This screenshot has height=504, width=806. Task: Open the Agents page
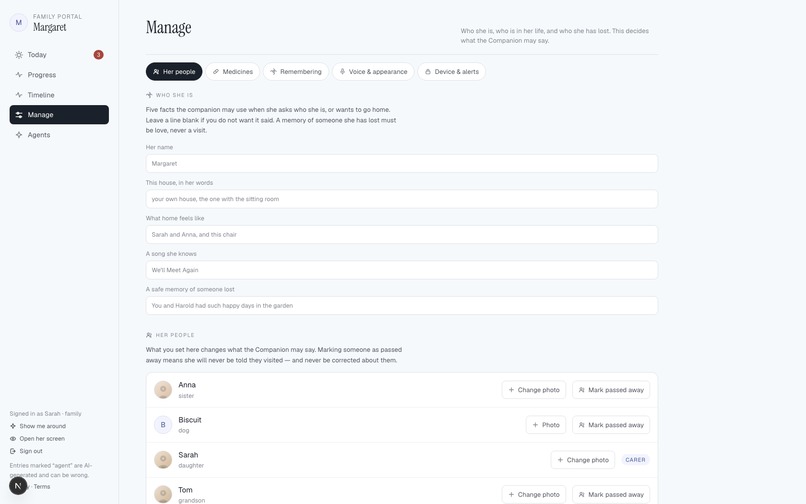pos(59,135)
